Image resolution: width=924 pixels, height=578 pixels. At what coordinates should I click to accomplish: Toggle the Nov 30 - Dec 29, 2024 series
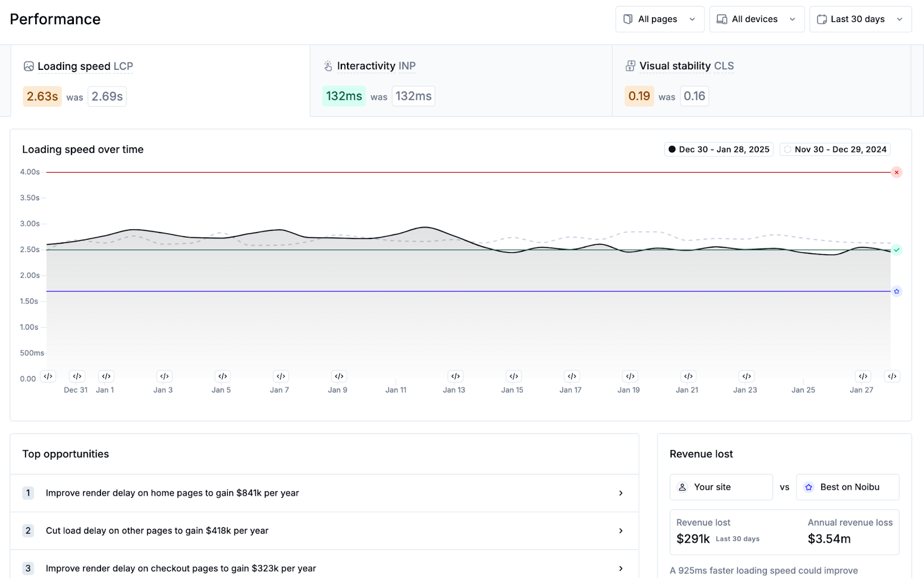(x=834, y=150)
